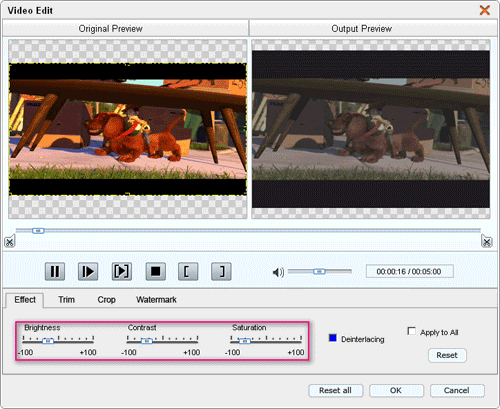Stop the video playback
This screenshot has width=500, height=409.
tap(155, 271)
